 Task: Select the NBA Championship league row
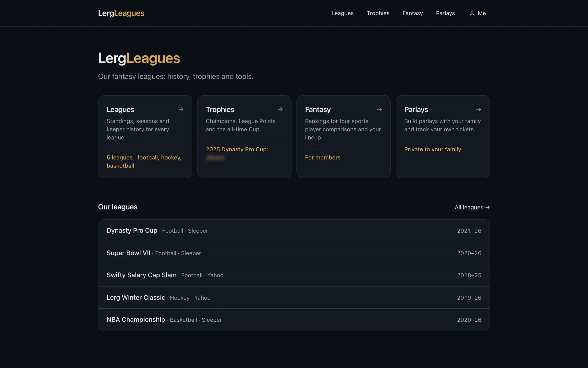[294, 320]
